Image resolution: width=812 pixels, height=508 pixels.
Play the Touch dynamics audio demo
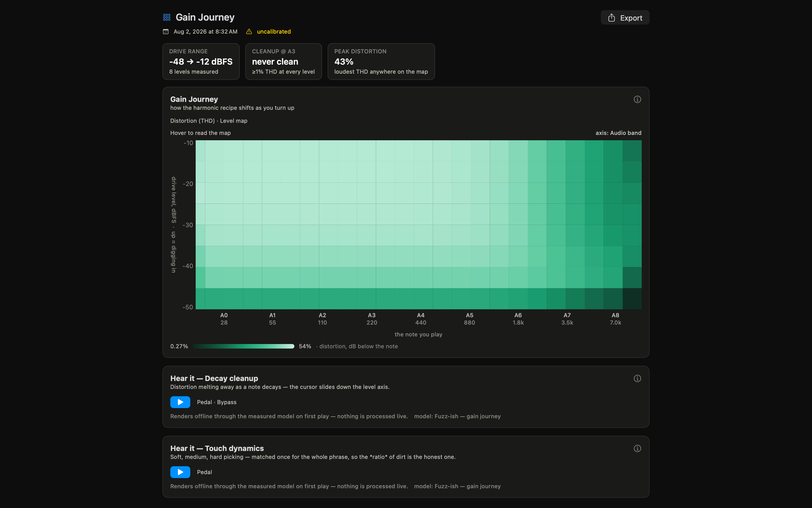click(180, 472)
